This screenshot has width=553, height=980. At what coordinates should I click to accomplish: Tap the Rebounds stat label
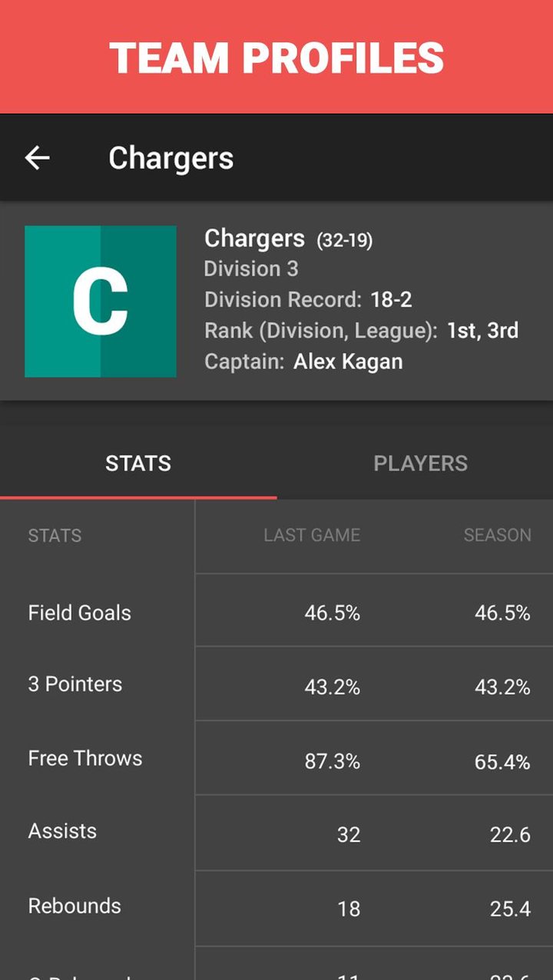[x=75, y=906]
